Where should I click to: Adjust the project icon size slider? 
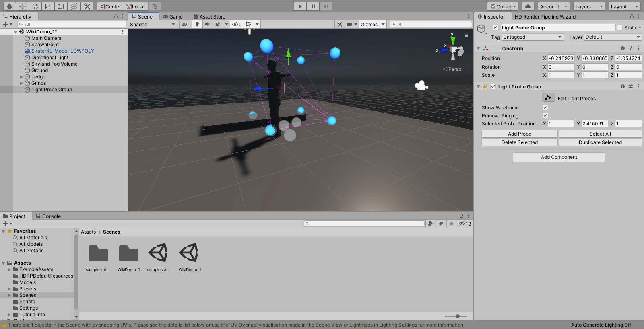tap(458, 316)
